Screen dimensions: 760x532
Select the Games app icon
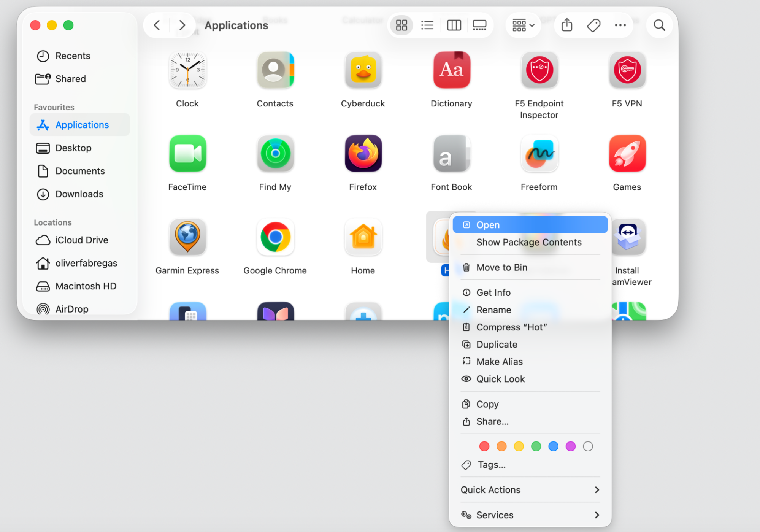(627, 154)
